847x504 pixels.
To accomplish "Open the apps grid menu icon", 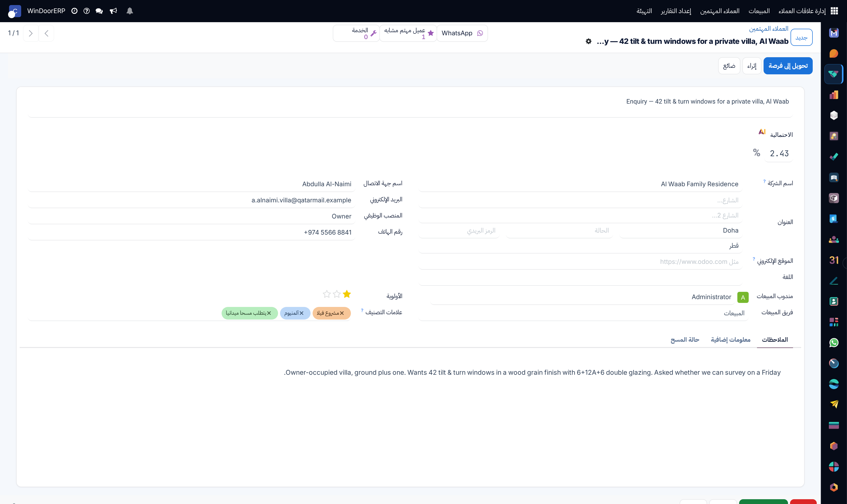I will pos(834,11).
